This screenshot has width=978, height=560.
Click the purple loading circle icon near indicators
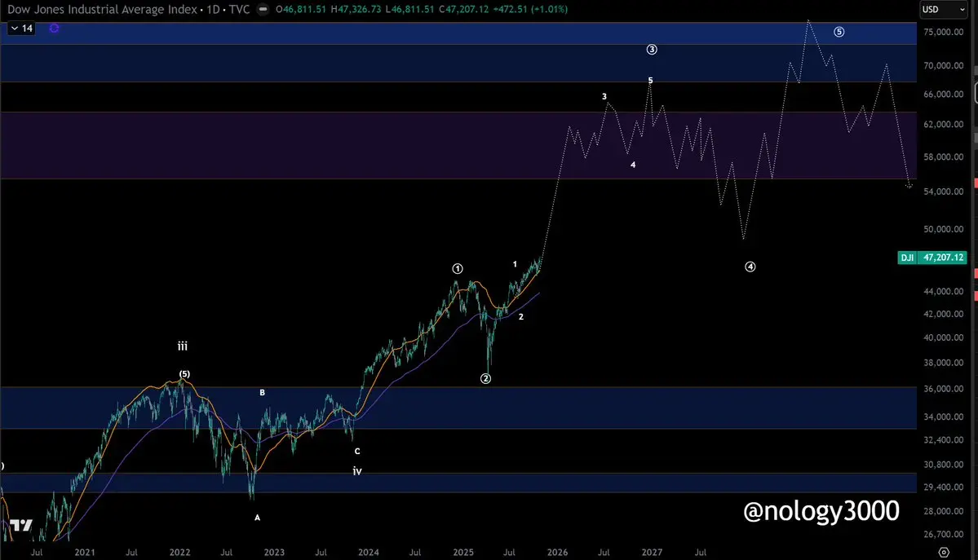coord(55,28)
